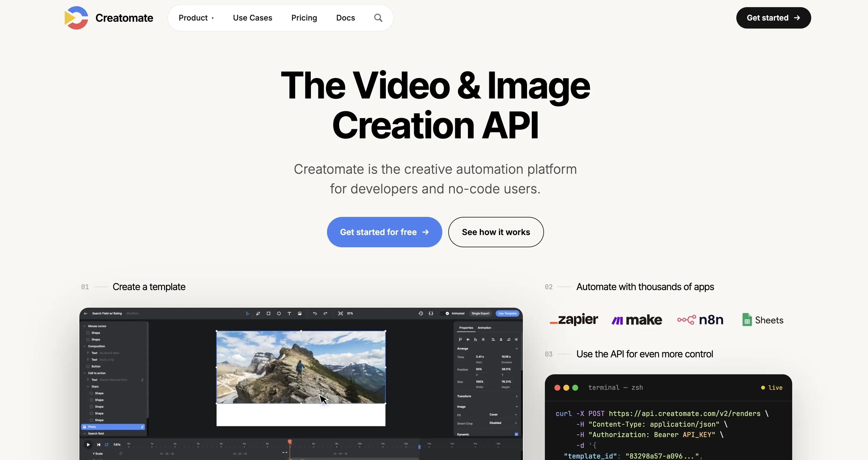Jump to start with the skip-back button
868x460 pixels.
(x=98, y=445)
